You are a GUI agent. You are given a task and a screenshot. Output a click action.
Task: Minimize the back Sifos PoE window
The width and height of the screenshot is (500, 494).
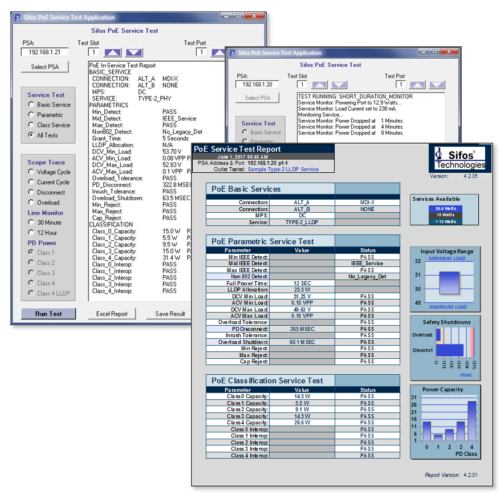tap(226, 16)
